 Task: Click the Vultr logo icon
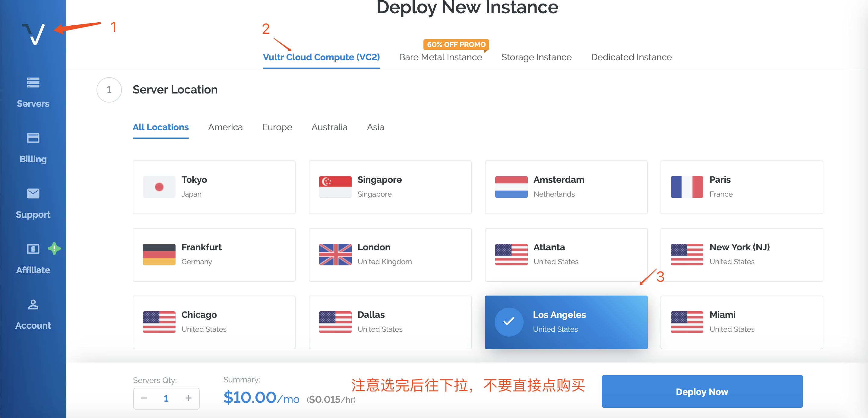(33, 34)
